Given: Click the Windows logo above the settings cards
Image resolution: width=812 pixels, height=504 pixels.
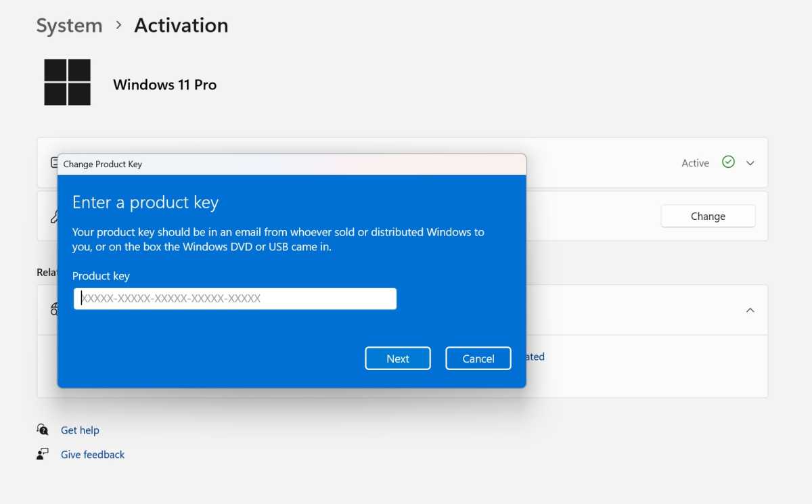Looking at the screenshot, I should pos(67,82).
